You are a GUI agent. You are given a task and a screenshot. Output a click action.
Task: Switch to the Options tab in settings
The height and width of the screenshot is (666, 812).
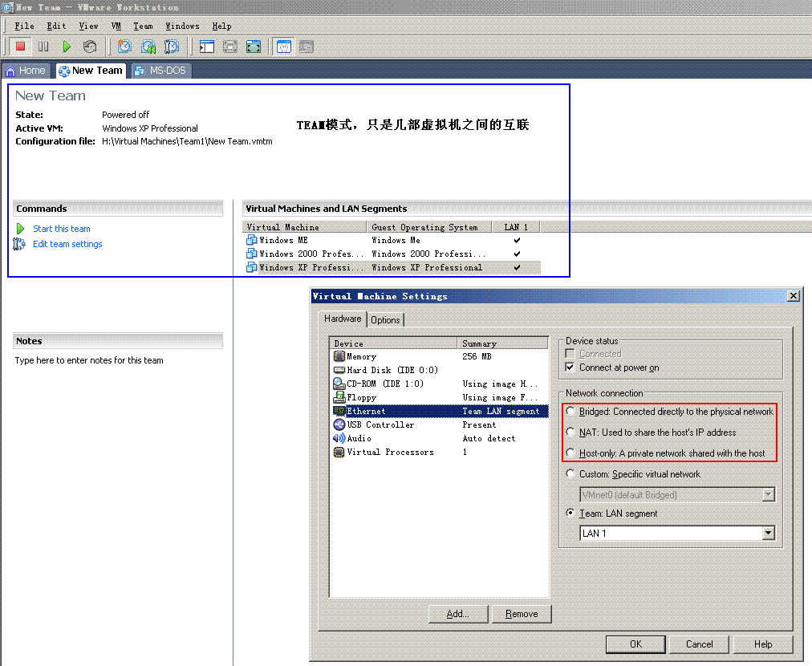pos(385,320)
